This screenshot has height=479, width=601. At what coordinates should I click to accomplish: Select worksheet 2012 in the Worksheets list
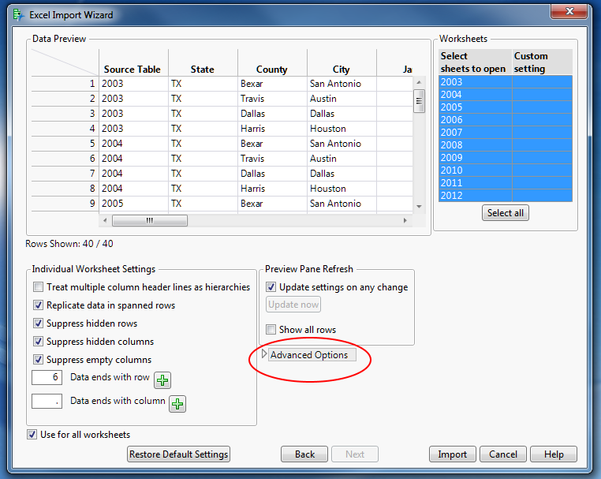475,195
